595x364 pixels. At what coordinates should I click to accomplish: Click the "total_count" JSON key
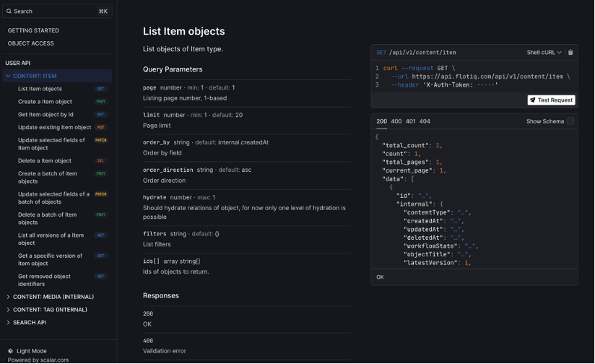pos(405,145)
